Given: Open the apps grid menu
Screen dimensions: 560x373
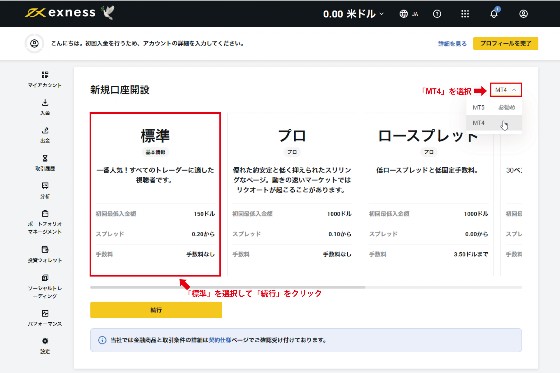Looking at the screenshot, I should [465, 14].
